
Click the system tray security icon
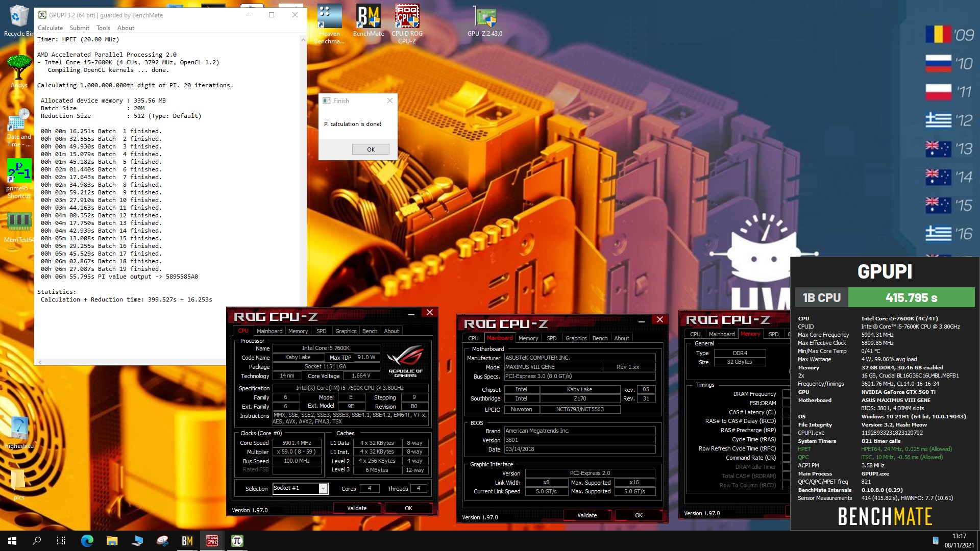[x=935, y=541]
